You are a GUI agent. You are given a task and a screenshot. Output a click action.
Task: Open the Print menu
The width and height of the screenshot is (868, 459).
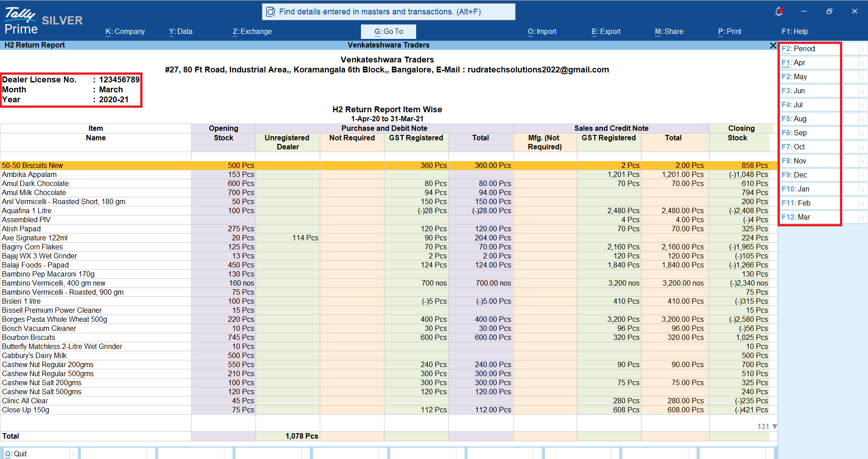pyautogui.click(x=730, y=32)
